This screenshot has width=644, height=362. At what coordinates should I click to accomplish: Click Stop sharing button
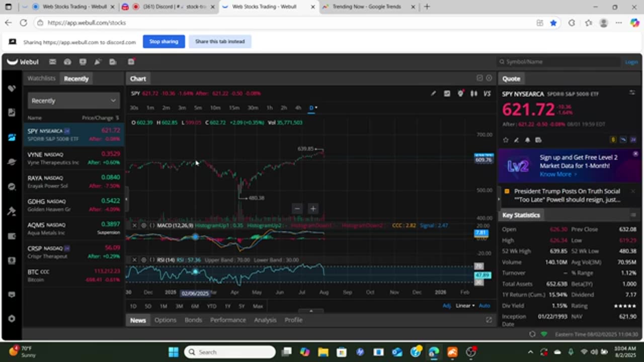pos(164,41)
